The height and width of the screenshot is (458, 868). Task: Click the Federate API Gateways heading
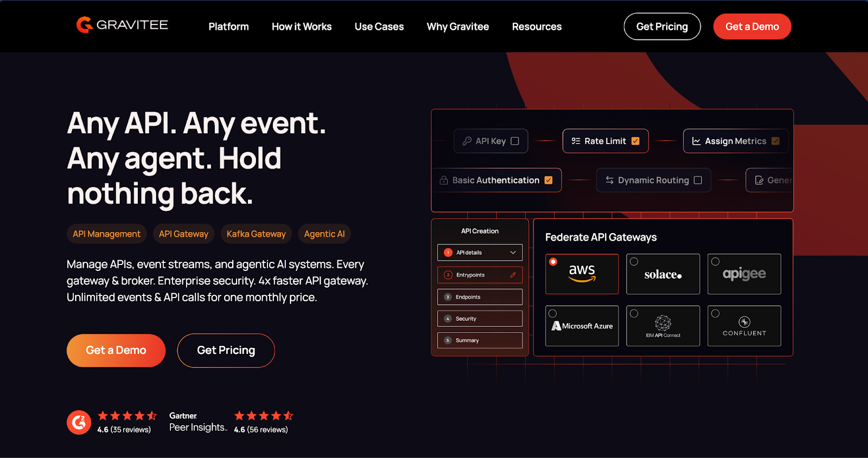click(601, 237)
